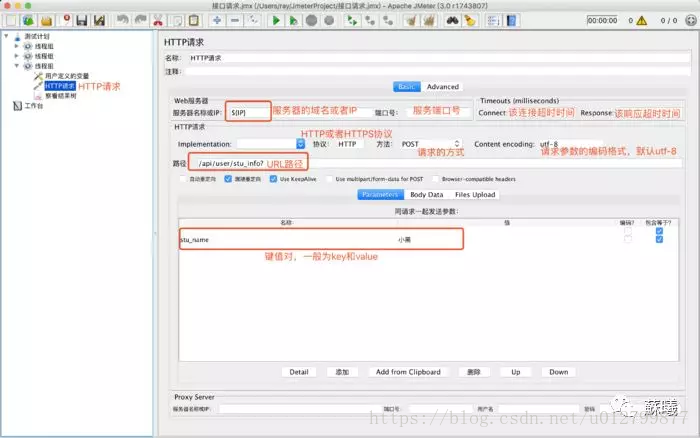Click the Shutdown test icon

pyautogui.click(x=329, y=21)
